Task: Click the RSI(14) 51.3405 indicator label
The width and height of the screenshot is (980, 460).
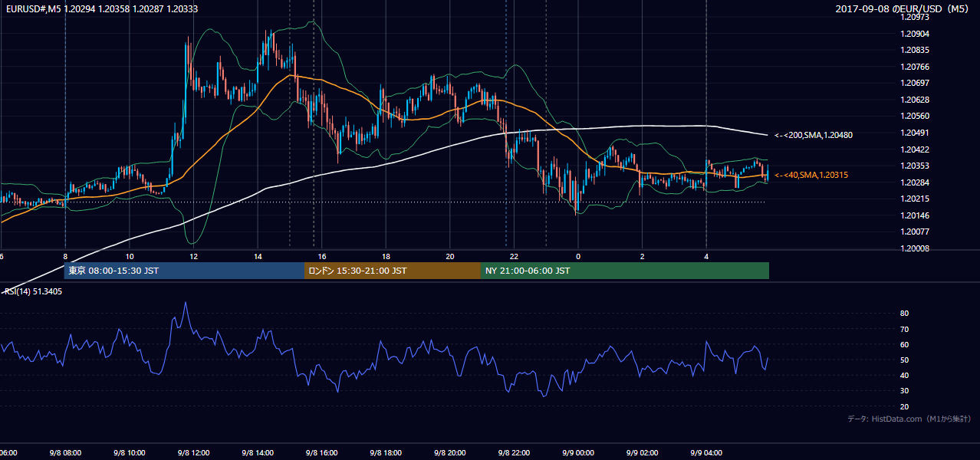Action: pos(33,291)
